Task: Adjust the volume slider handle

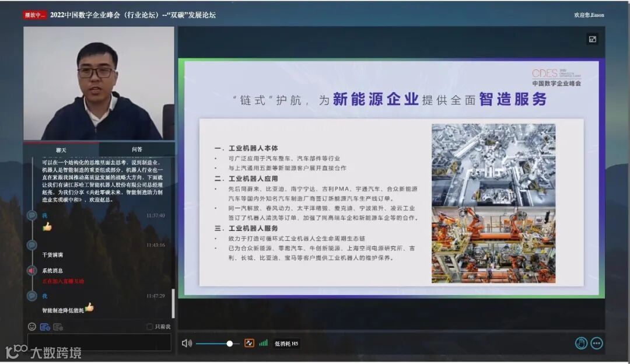Action: (x=229, y=344)
